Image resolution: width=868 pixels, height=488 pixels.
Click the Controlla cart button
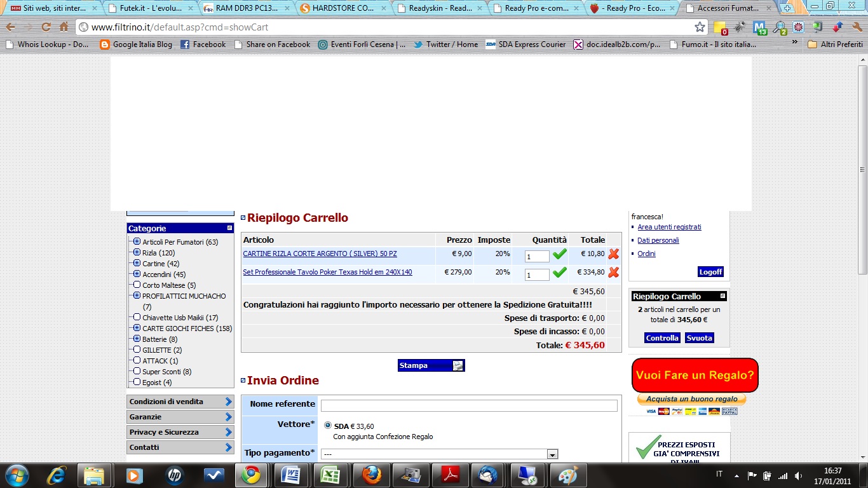662,338
